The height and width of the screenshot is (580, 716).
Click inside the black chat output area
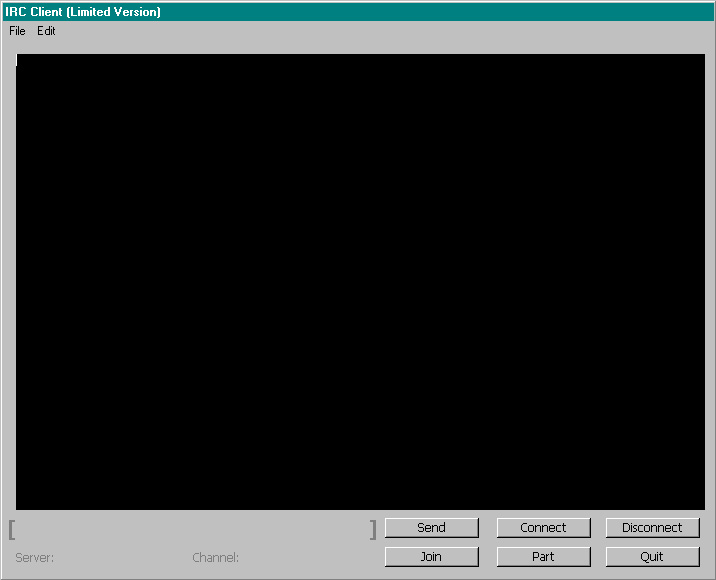pos(360,282)
